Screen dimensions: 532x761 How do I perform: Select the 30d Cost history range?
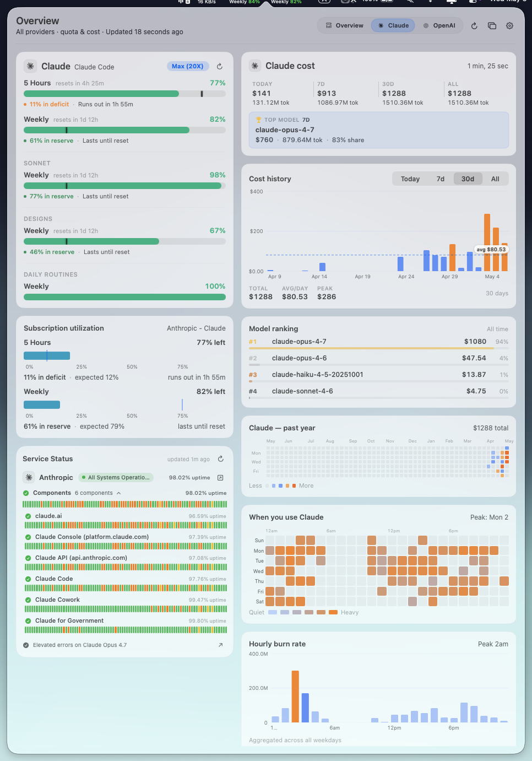468,179
